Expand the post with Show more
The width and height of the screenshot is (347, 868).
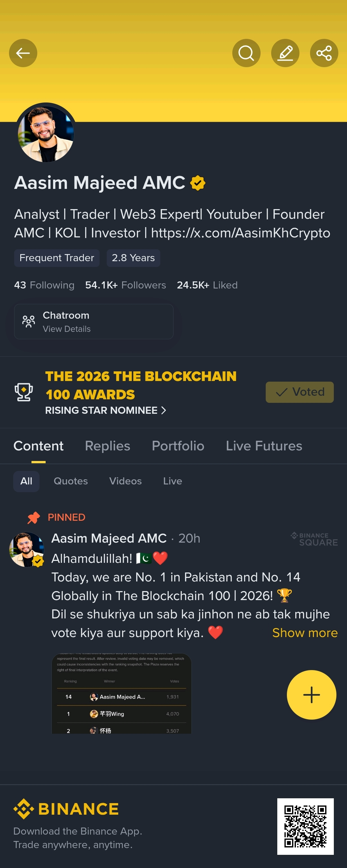click(305, 633)
